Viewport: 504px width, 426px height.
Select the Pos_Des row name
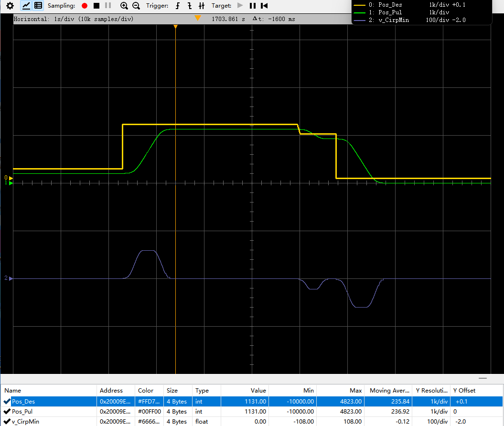23,401
